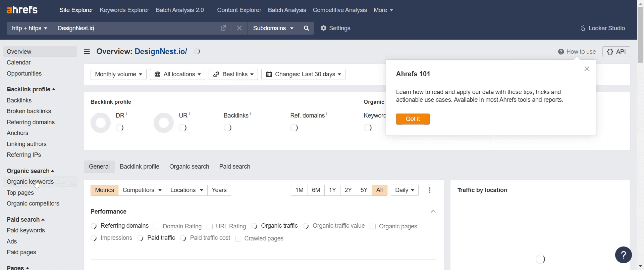Viewport: 644px width, 270px height.
Task: Click the page vertical scrollbar
Action: (x=640, y=35)
